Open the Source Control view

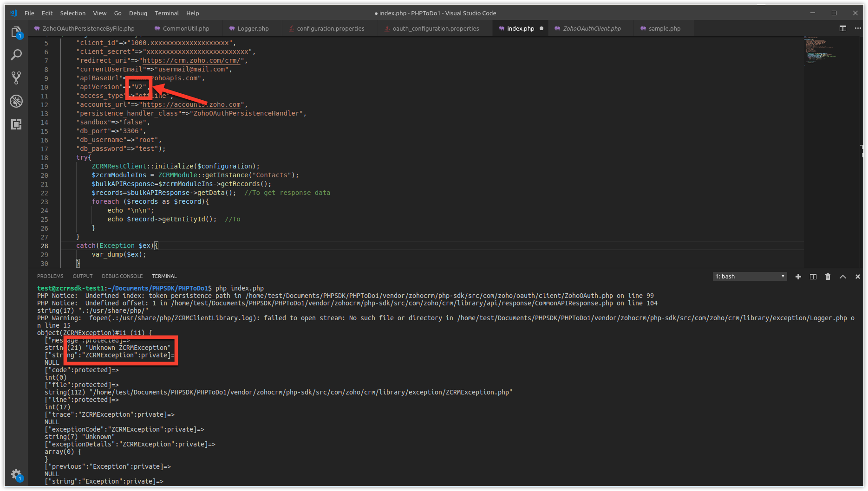click(16, 78)
